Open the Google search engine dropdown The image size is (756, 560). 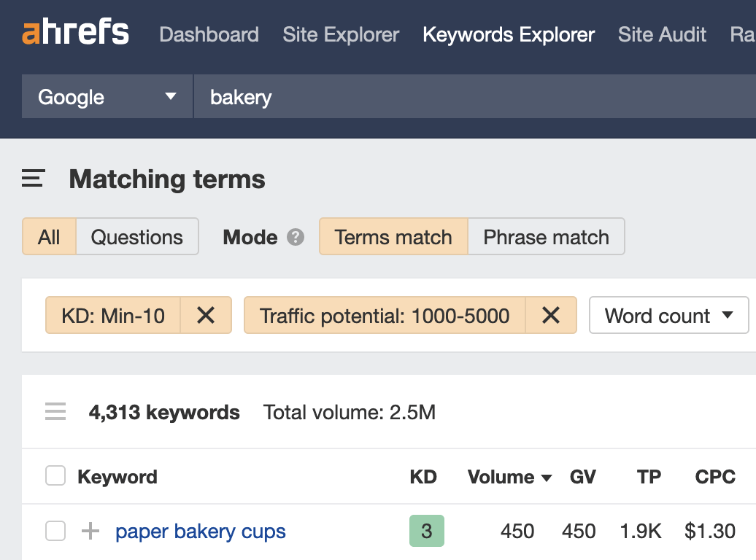pyautogui.click(x=107, y=96)
